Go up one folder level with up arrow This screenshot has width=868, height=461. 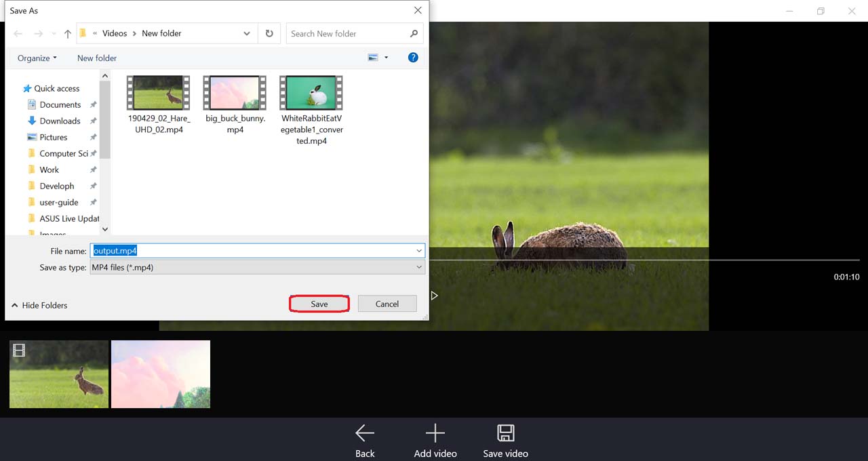[x=68, y=34]
